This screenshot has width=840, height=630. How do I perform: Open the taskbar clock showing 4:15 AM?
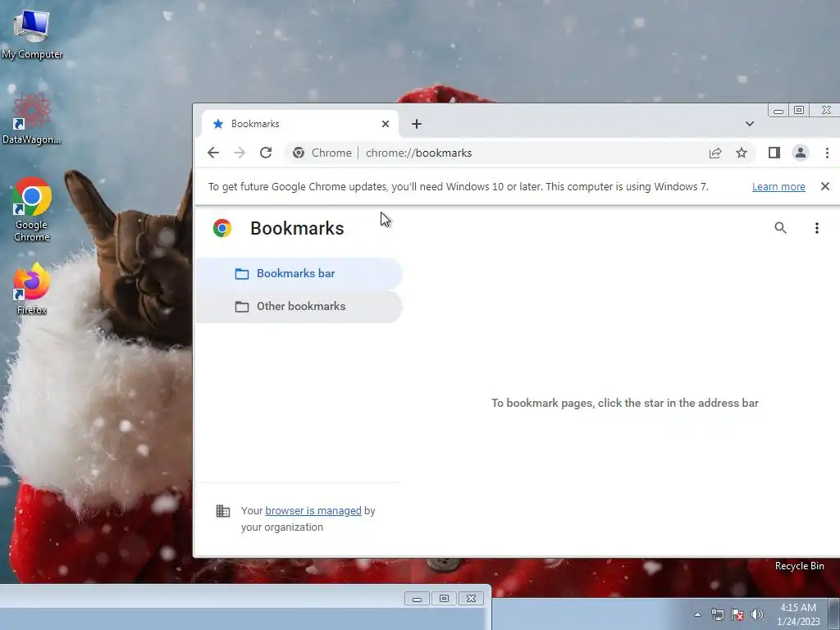[798, 614]
